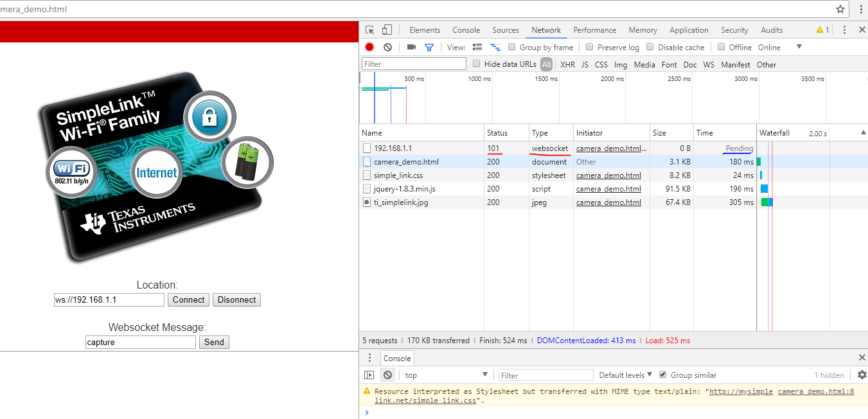
Task: Open console settings gear
Action: pyautogui.click(x=862, y=375)
